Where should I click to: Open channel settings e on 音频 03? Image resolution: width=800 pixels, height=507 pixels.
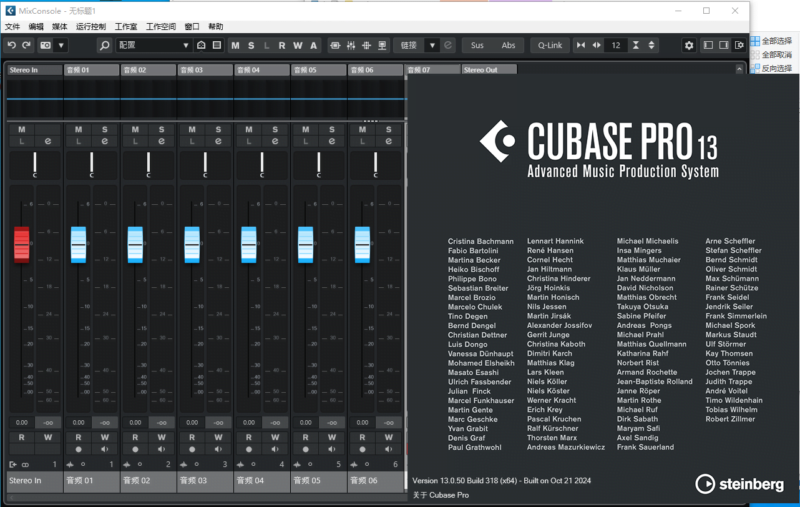(x=218, y=141)
